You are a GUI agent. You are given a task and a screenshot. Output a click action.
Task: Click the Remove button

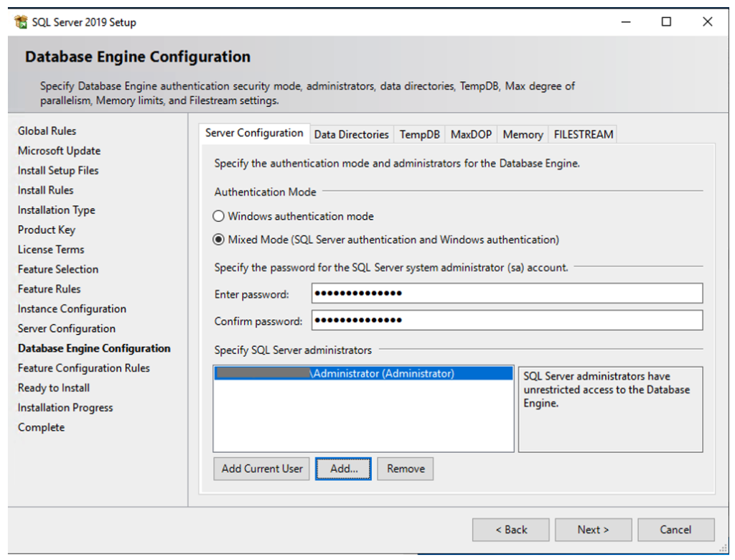[x=406, y=469]
